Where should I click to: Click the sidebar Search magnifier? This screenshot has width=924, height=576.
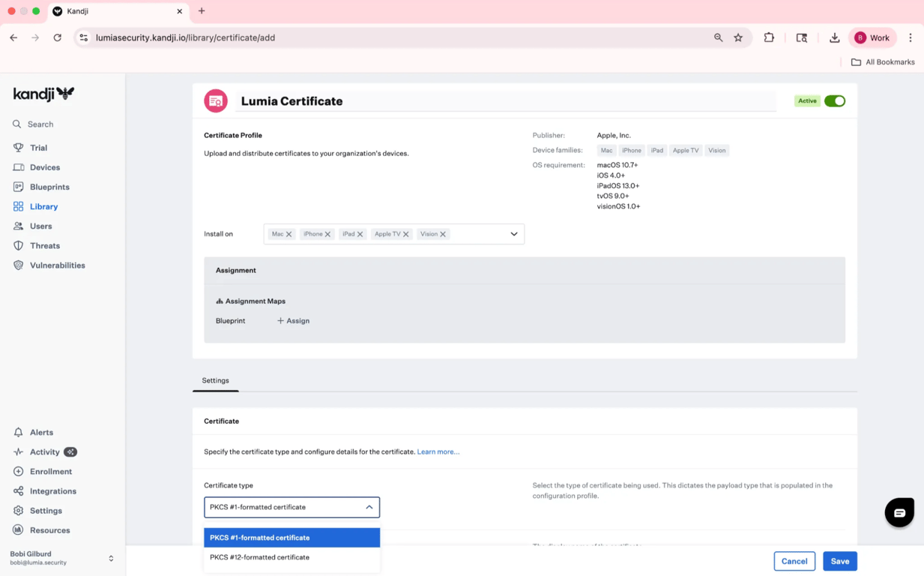click(x=17, y=124)
